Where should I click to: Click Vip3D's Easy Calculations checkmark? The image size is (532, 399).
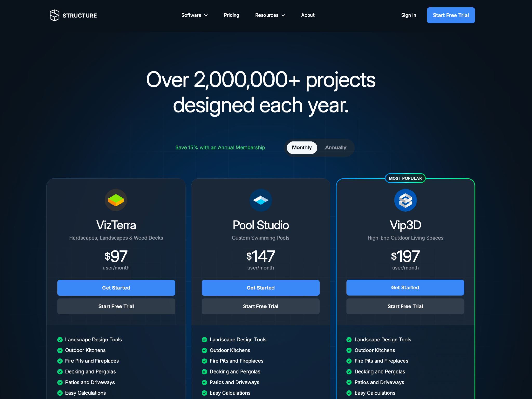tap(349, 393)
